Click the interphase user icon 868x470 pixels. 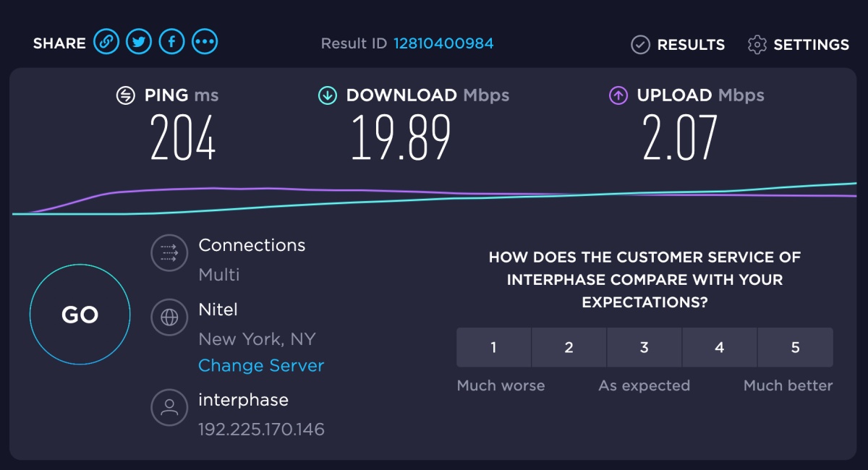coord(169,407)
